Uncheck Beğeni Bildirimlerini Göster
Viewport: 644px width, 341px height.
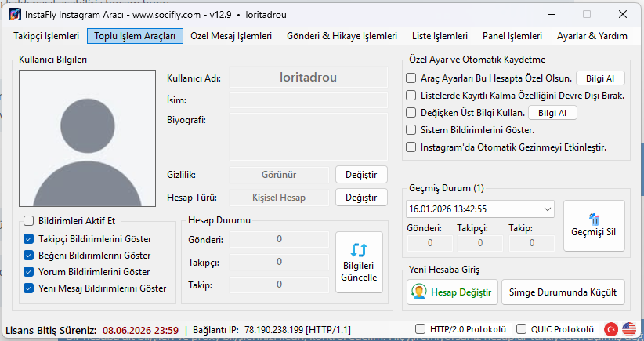(x=28, y=255)
